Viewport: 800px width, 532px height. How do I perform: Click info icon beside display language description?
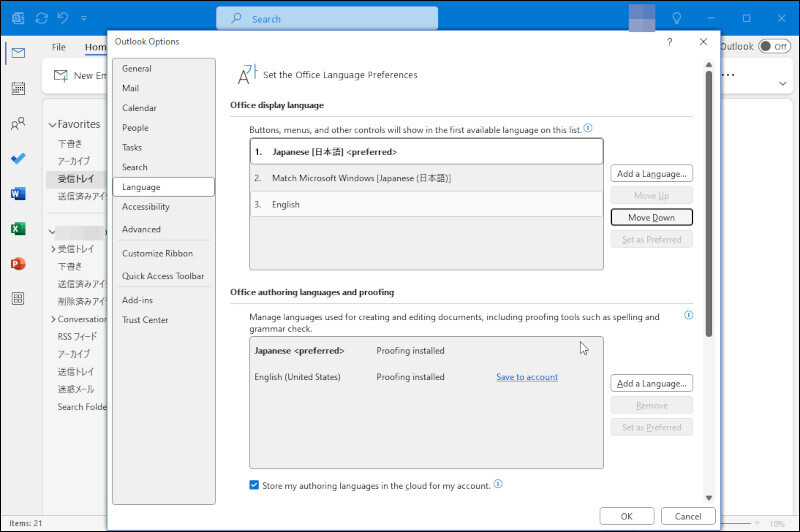pos(588,128)
